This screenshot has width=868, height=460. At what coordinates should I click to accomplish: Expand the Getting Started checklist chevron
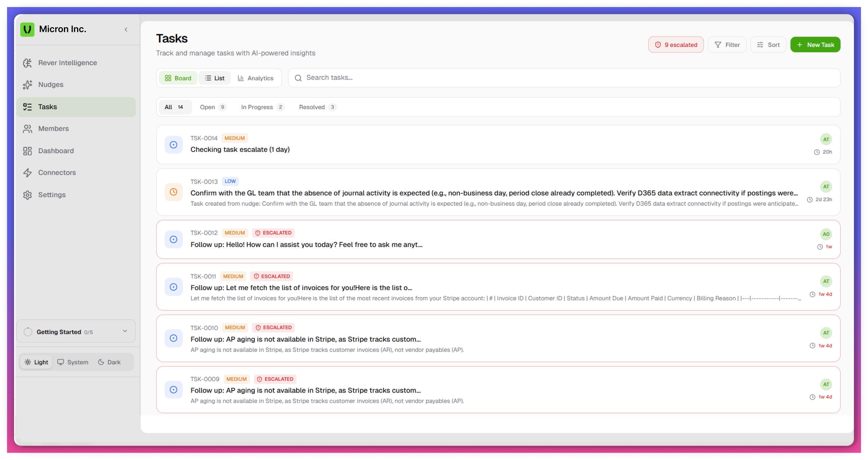click(x=125, y=331)
